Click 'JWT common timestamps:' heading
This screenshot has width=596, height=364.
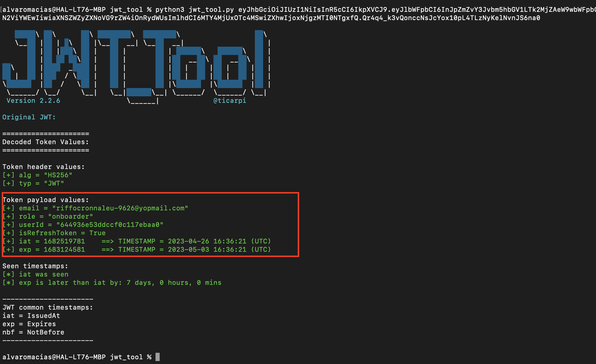48,308
